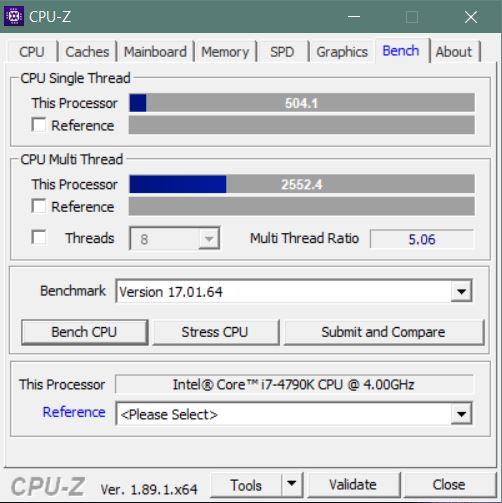
Task: Close the window with the X icon
Action: tap(471, 17)
